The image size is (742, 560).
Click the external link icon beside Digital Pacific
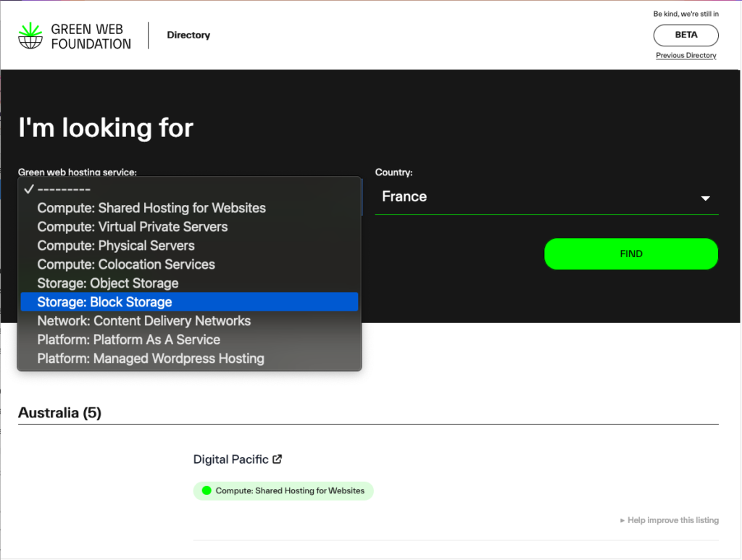pyautogui.click(x=277, y=459)
